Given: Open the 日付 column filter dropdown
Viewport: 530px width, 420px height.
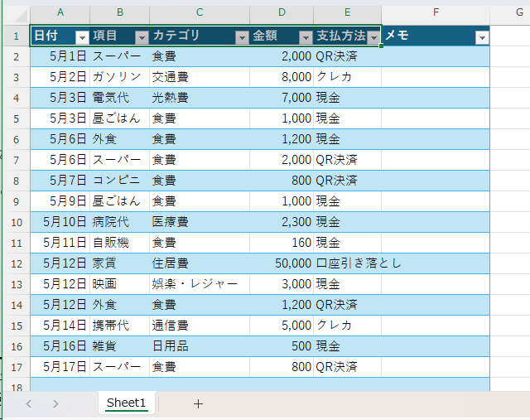Looking at the screenshot, I should click(82, 37).
